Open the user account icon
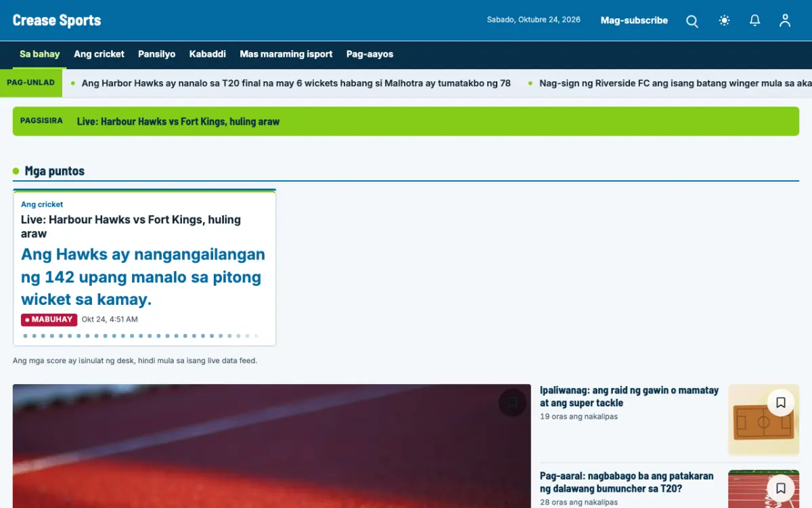812x508 pixels. tap(785, 20)
